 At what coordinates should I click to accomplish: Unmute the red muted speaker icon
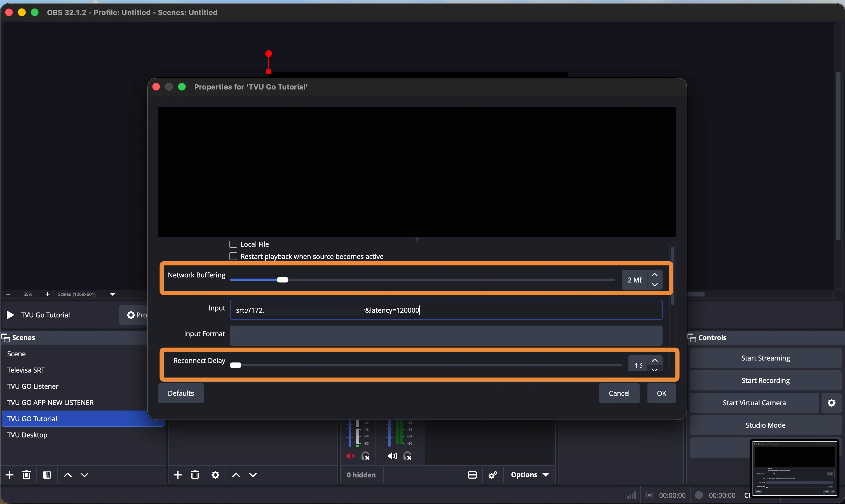pos(350,456)
